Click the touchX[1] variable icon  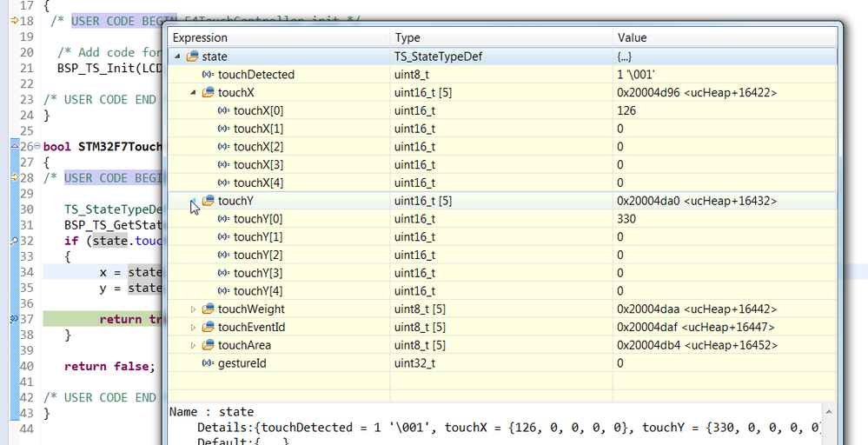point(223,129)
